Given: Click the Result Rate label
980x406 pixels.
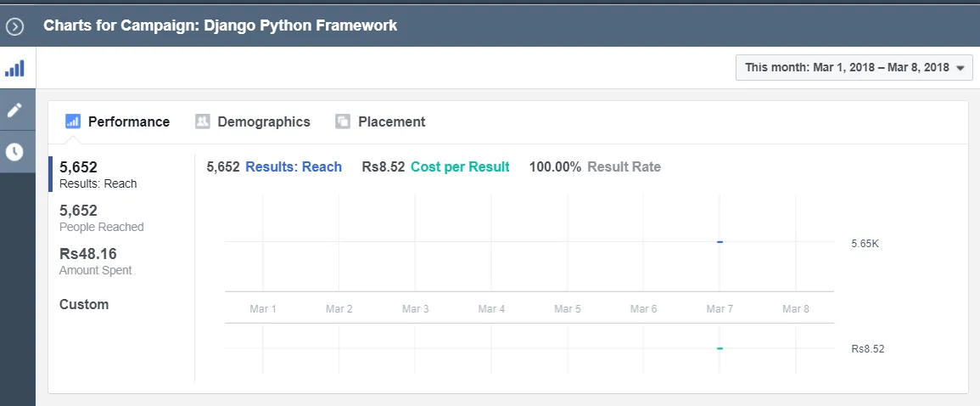Looking at the screenshot, I should pos(624,167).
